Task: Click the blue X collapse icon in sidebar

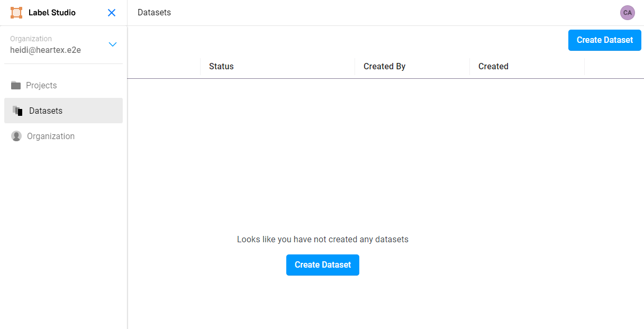Action: [x=112, y=12]
